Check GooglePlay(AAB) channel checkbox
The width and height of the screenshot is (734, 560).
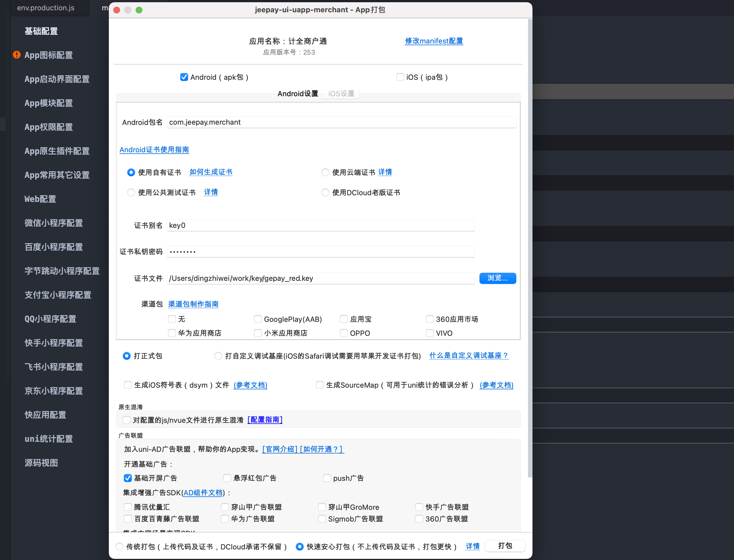pos(258,319)
